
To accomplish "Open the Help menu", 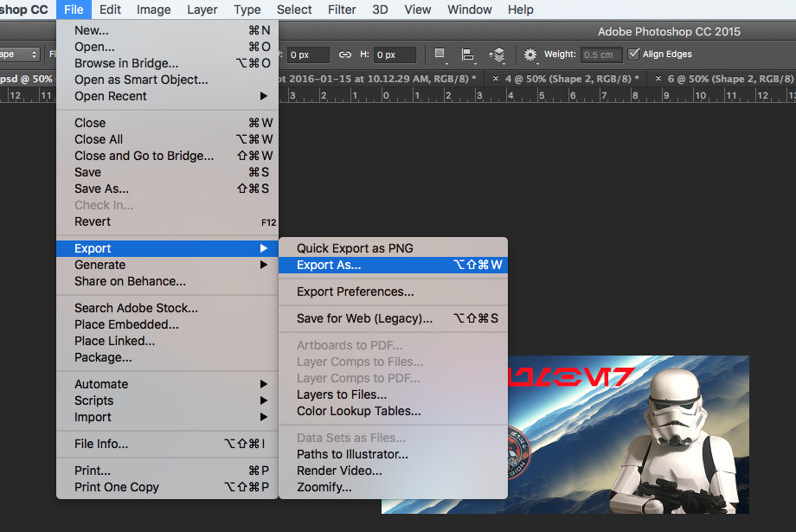I will click(520, 10).
